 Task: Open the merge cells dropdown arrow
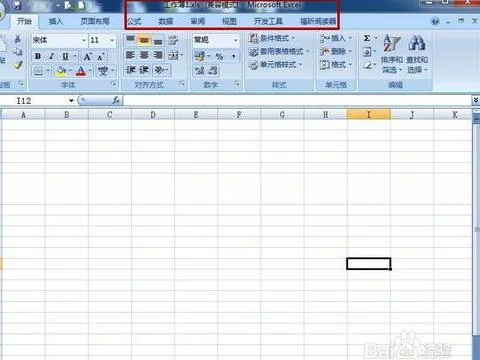[x=181, y=55]
